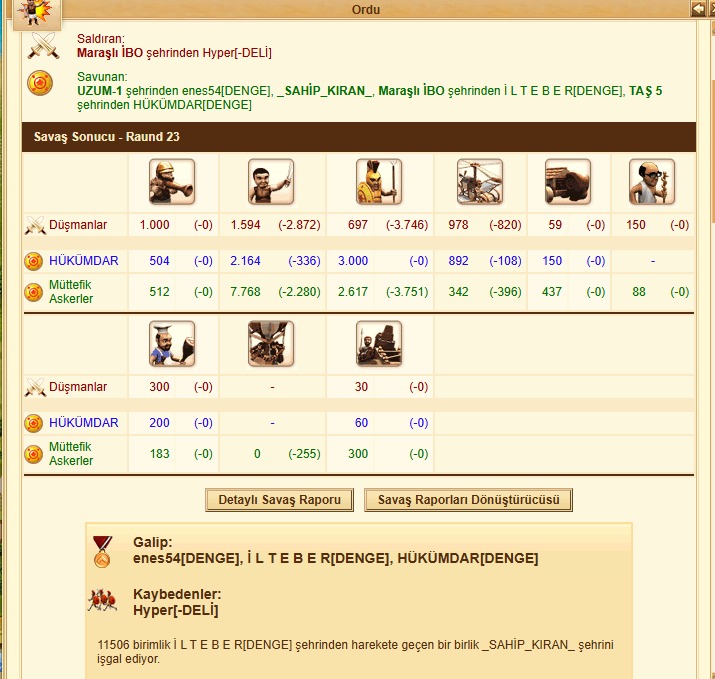Click HÜKÜMDAR link in first table
Viewport: 715px width, 679px height.
[x=84, y=261]
